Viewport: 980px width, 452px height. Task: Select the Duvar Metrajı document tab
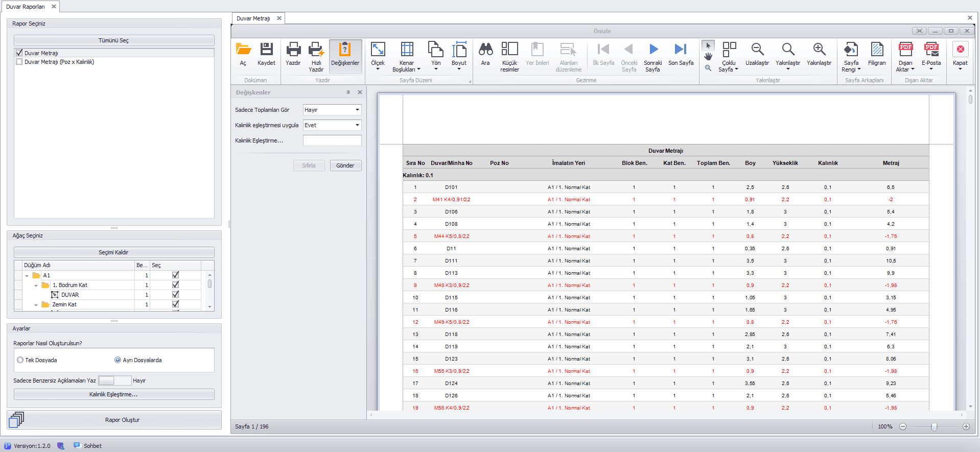pos(253,18)
